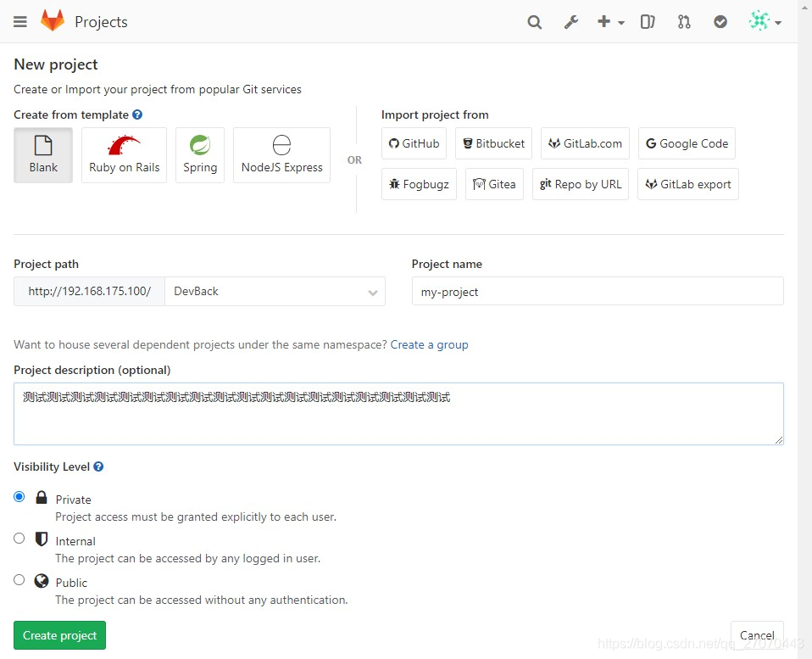The image size is (812, 659).
Task: Open merge requests icon in navbar
Action: [x=684, y=22]
